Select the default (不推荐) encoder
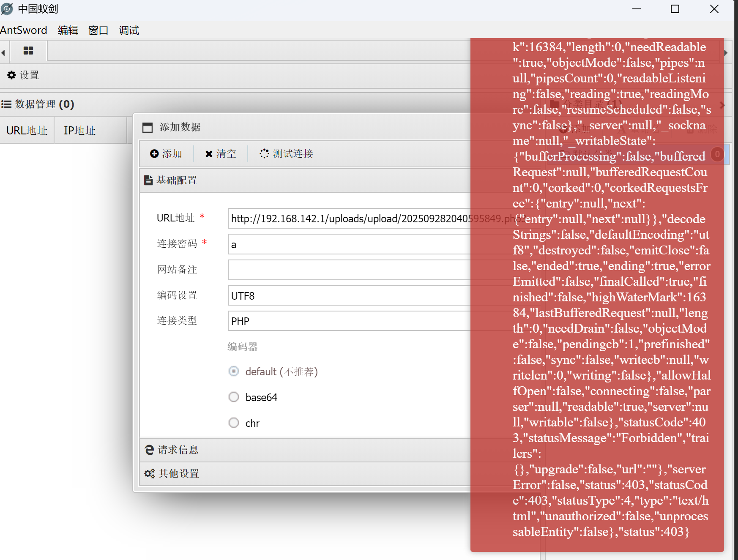Image resolution: width=738 pixels, height=560 pixels. (x=234, y=371)
